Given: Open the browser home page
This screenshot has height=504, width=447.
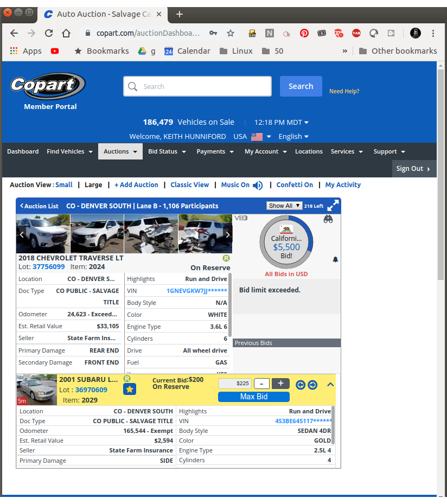Looking at the screenshot, I should (66, 33).
